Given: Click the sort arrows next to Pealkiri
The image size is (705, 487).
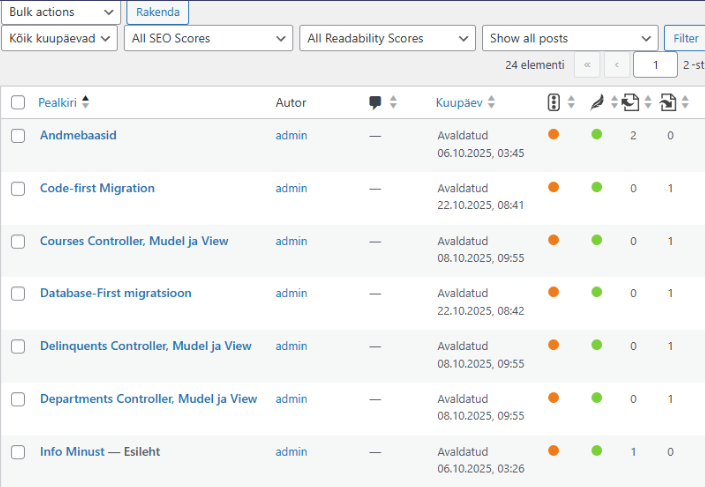Looking at the screenshot, I should point(85,102).
